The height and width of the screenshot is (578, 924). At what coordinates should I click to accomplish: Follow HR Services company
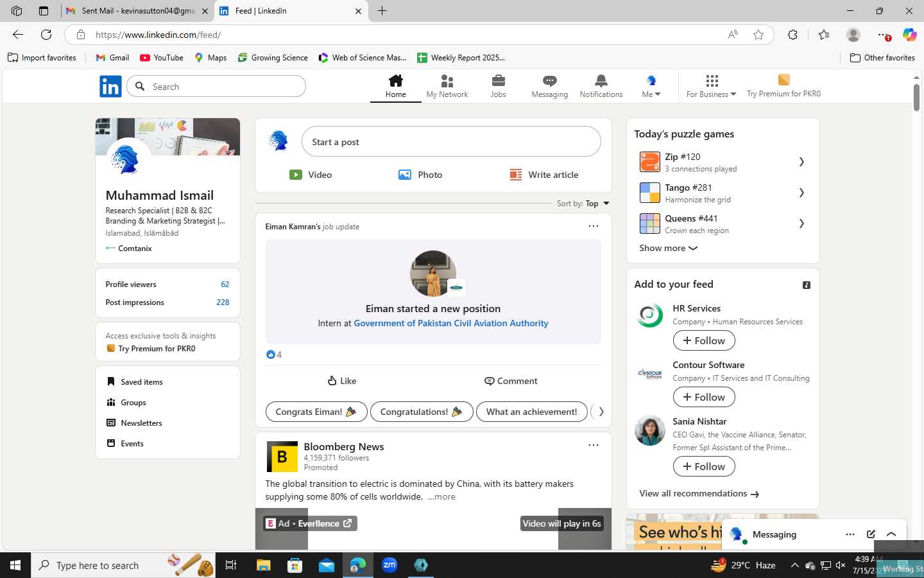tap(704, 340)
